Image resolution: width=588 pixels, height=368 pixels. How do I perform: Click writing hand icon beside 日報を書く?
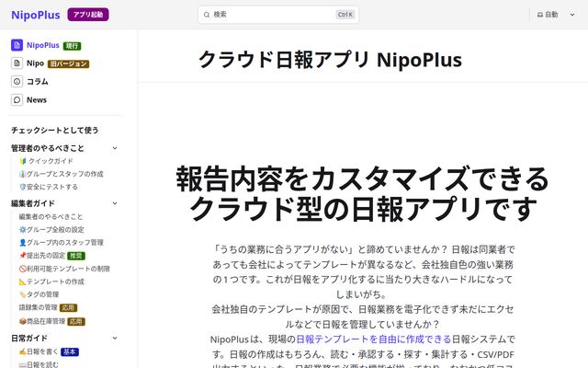pos(22,351)
